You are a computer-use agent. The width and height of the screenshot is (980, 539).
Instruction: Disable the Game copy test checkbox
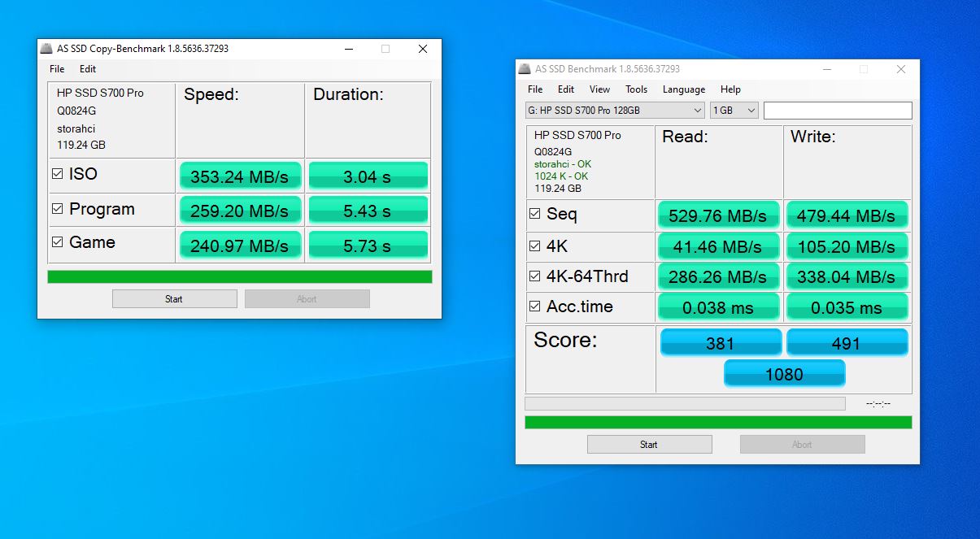(x=58, y=242)
